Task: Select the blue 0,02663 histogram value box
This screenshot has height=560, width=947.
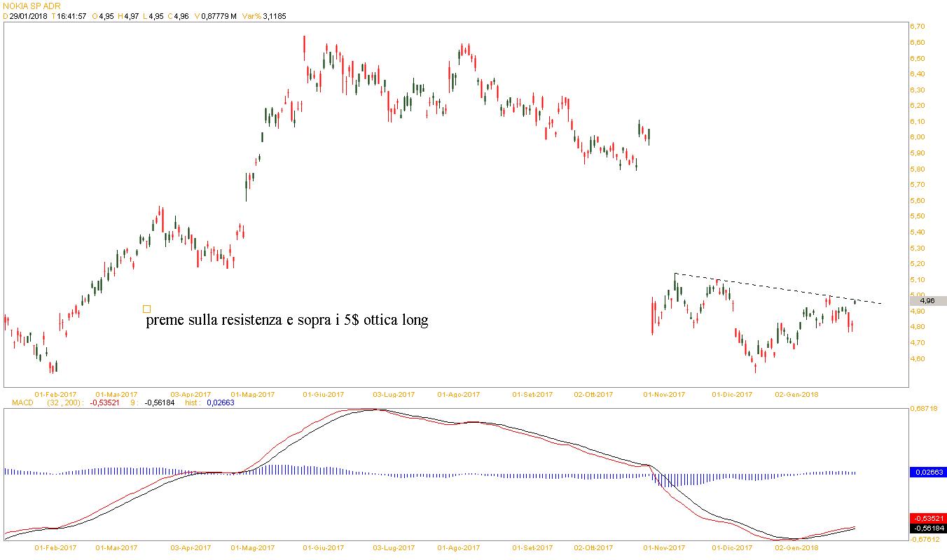Action: 927,472
